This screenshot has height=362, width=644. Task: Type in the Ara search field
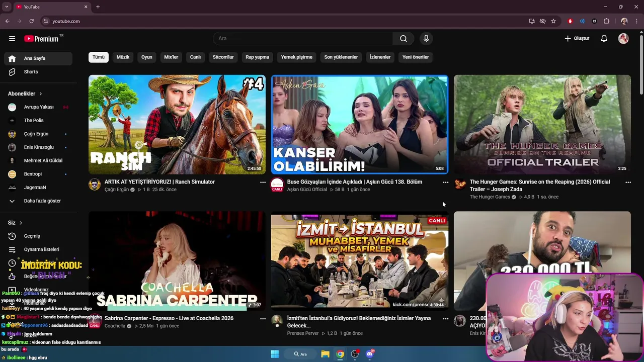303,39
